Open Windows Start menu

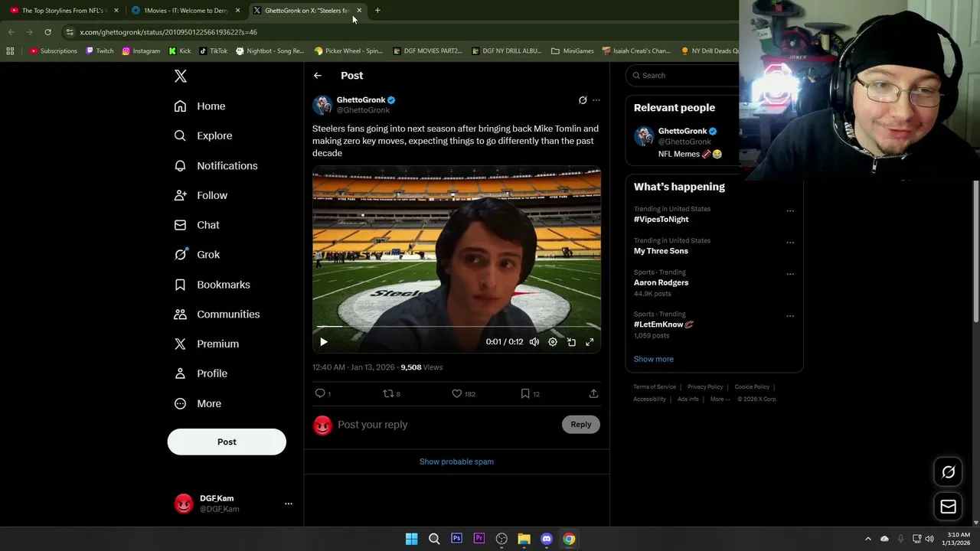pos(411,539)
